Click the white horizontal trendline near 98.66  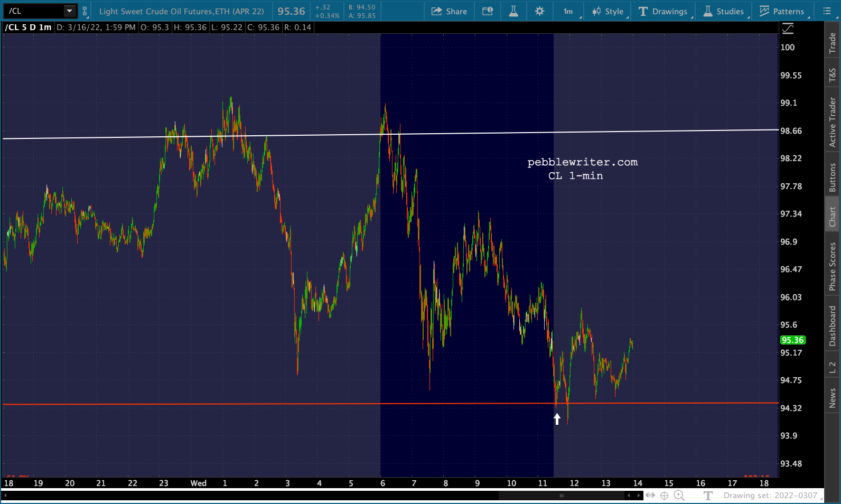(391, 134)
